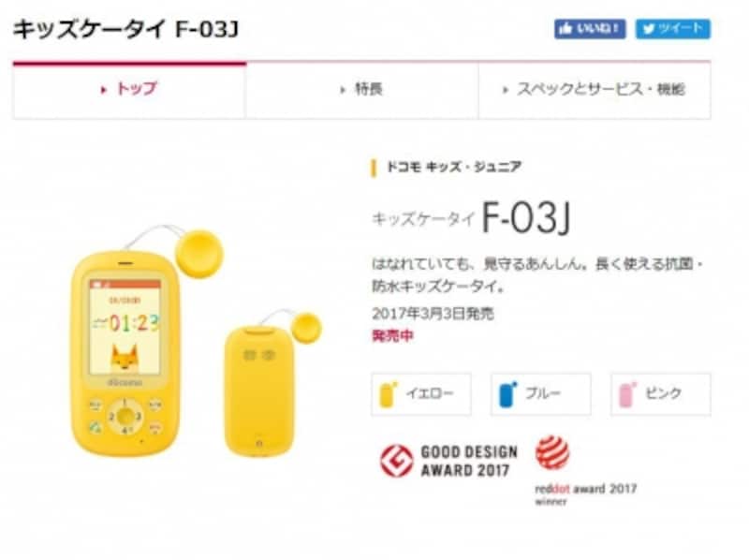Click the arrow beside スペックとサービス・機能
The width and height of the screenshot is (749, 560).
coord(505,90)
